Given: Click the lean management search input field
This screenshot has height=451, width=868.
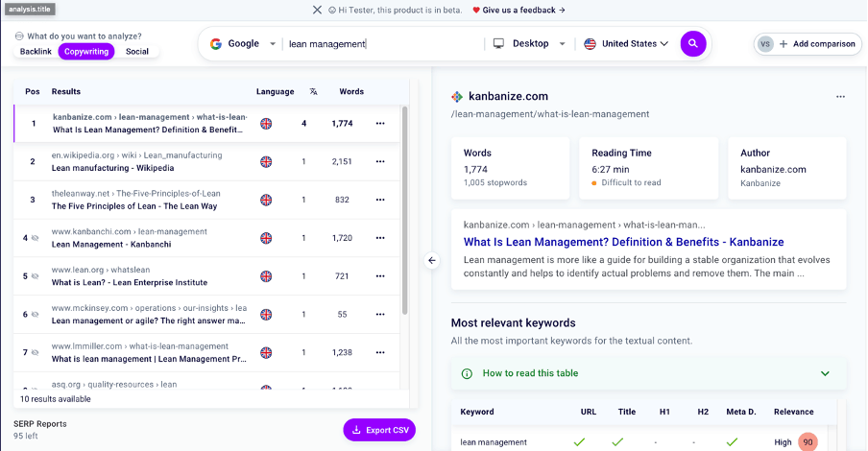Looking at the screenshot, I should [384, 44].
